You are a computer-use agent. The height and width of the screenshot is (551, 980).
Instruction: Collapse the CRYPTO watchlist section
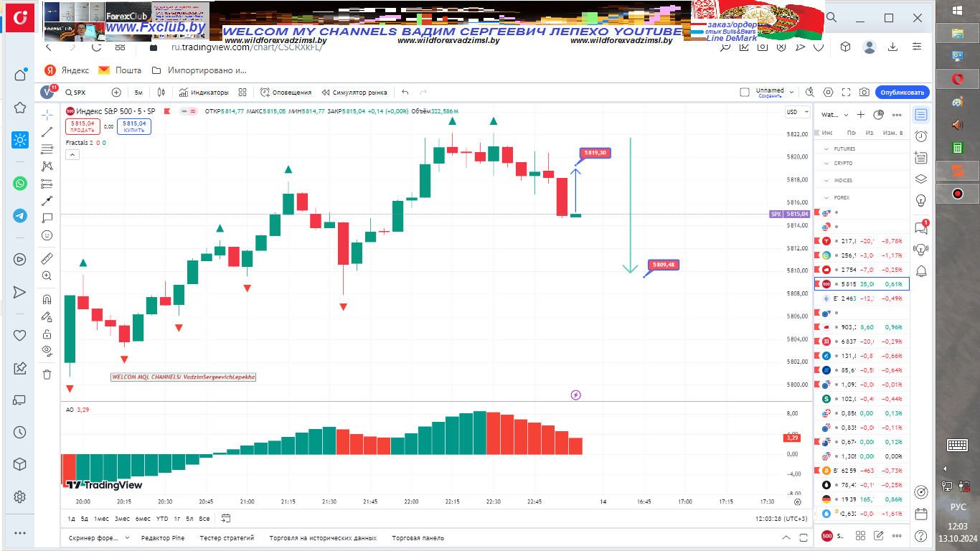826,163
